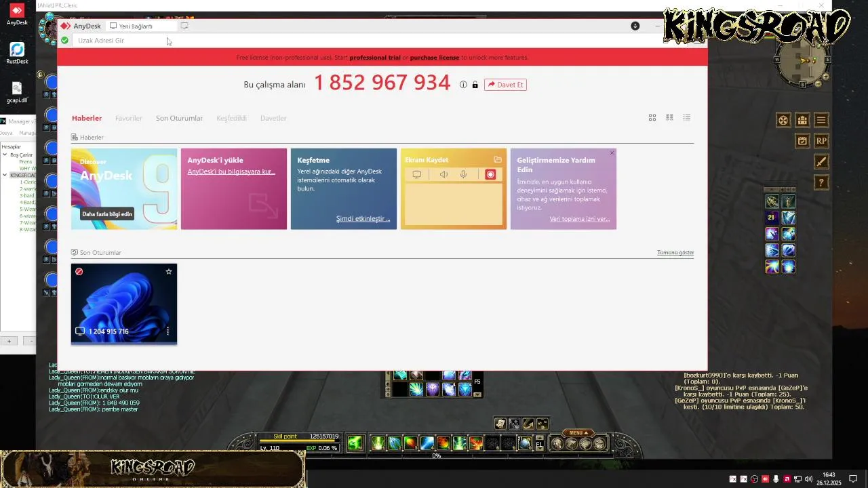
Task: Click the AnyDesk logo in title bar
Action: 65,26
